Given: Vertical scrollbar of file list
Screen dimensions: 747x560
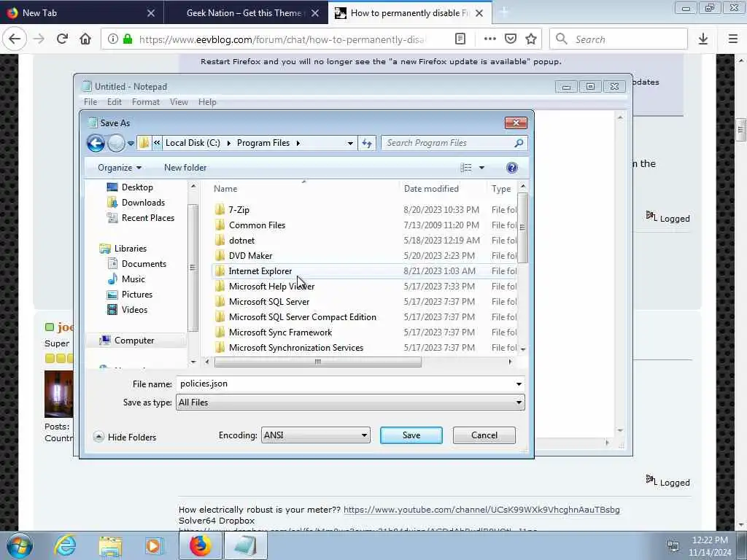Looking at the screenshot, I should point(522,227).
